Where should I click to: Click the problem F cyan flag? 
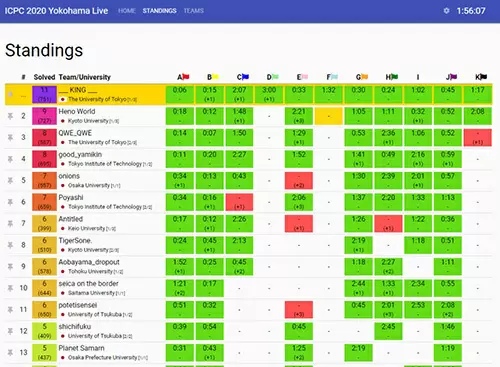click(334, 77)
